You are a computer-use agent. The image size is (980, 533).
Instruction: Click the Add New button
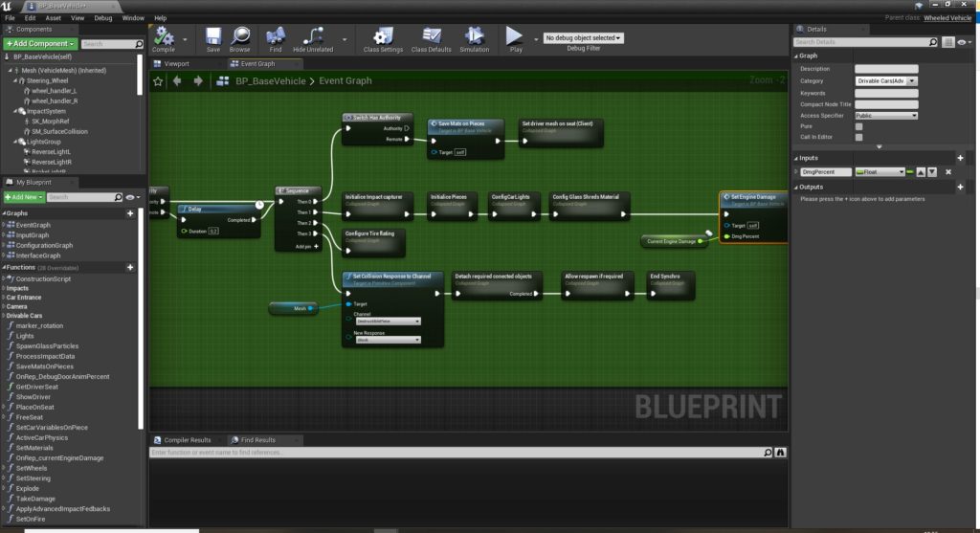pos(24,197)
